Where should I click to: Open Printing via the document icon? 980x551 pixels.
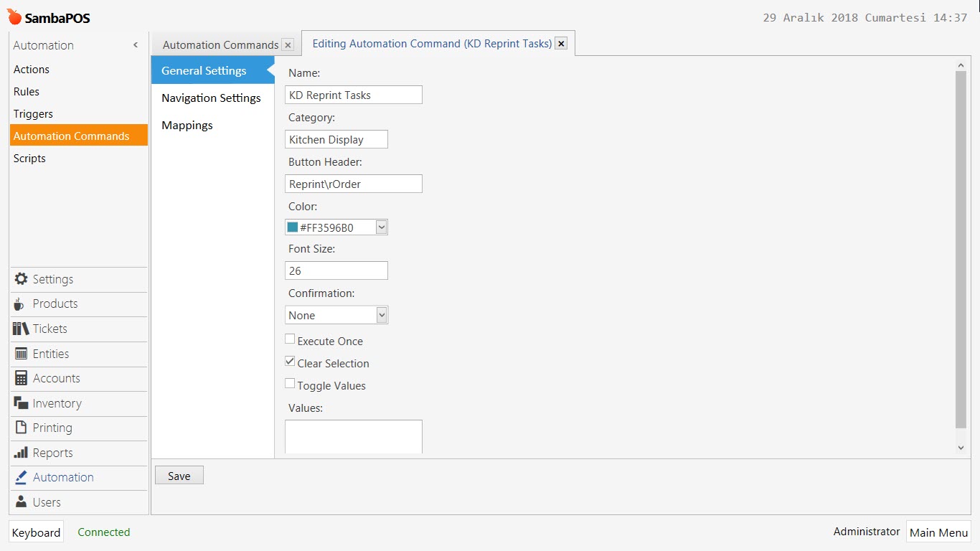click(x=21, y=428)
